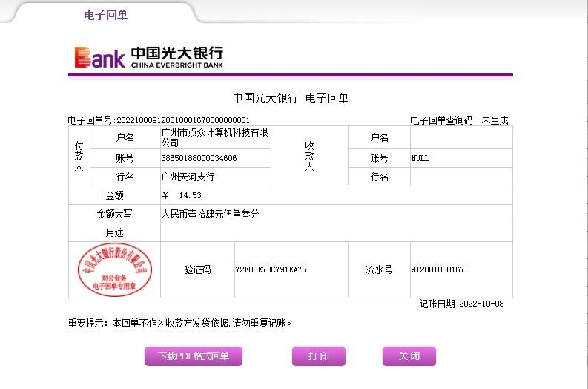Click the red 电子回单专用章 stamp
588x389 pixels.
(x=114, y=269)
